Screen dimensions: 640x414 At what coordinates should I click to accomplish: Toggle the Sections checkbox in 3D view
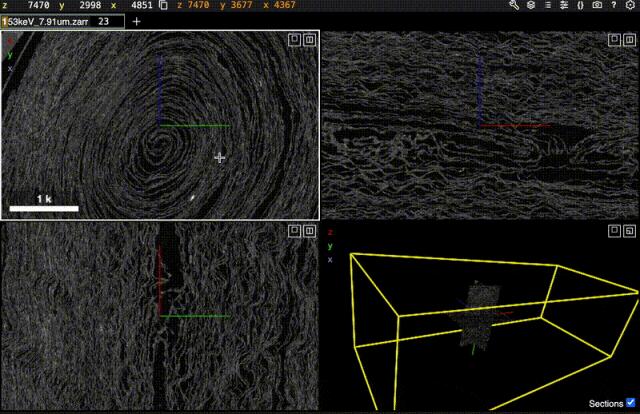pos(630,403)
